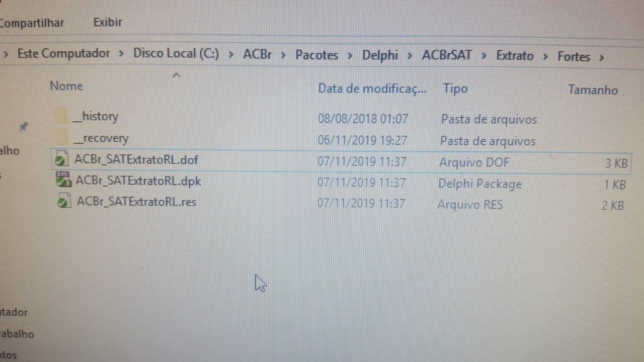Viewport: 644px width, 362px height.
Task: Navigate to Este Computador breadcrumb
Action: coord(64,53)
